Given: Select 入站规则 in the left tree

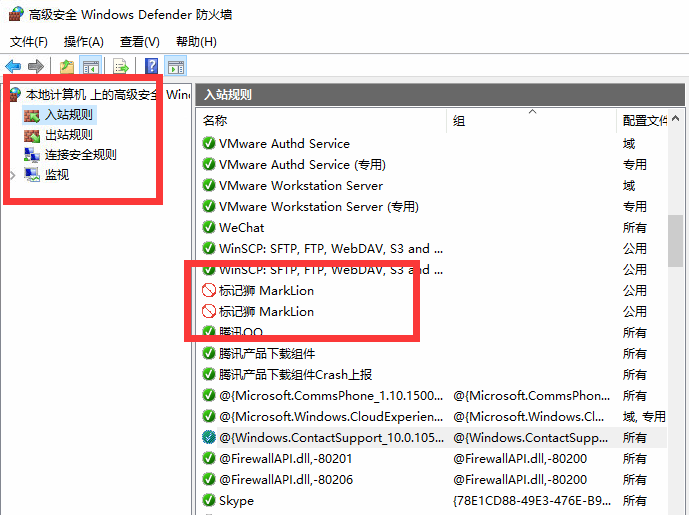Looking at the screenshot, I should pos(68,115).
